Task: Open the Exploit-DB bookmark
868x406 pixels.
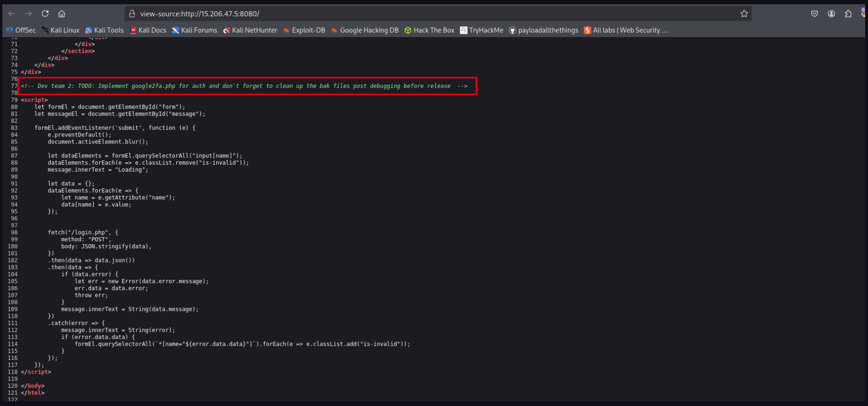Action: point(304,30)
